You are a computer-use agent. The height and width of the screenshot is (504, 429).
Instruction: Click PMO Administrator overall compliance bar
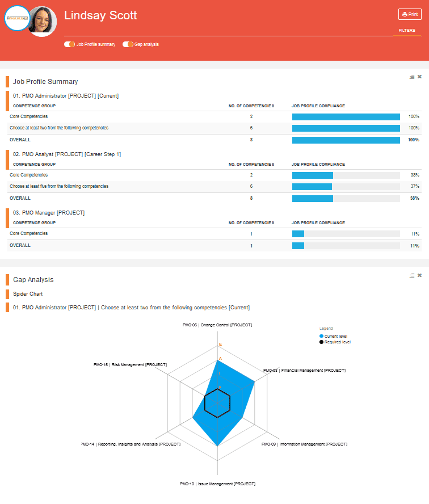(346, 140)
